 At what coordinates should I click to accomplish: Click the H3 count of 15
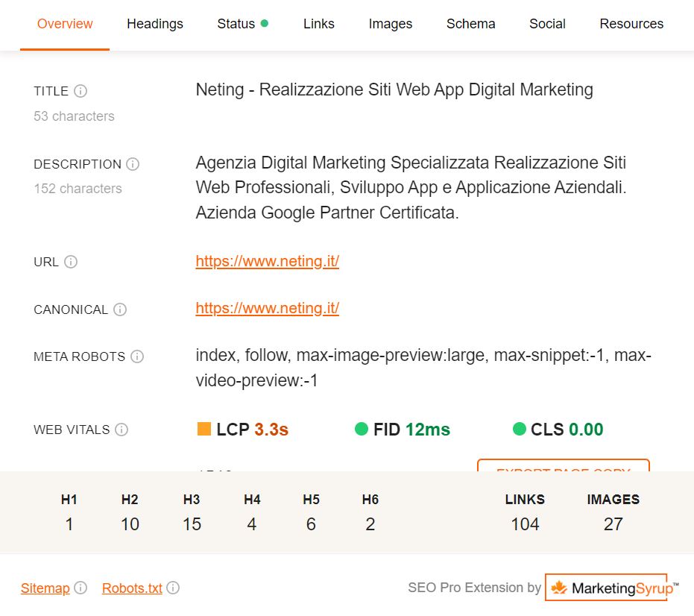click(192, 524)
